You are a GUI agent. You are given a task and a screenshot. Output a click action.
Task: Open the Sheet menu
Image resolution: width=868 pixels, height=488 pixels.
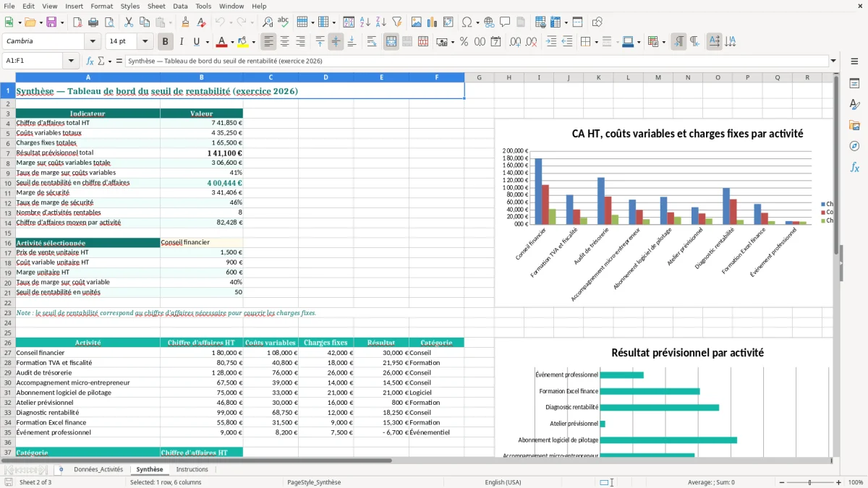point(156,6)
